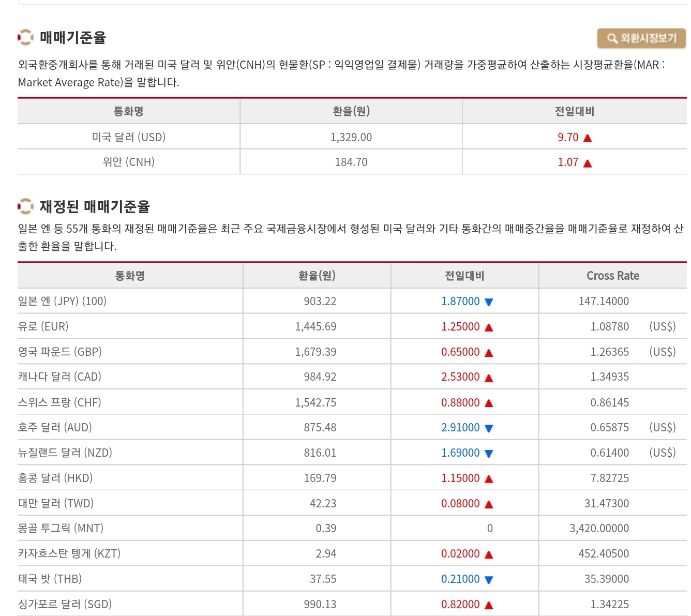Click red up arrow in the CAD row

tap(489, 378)
